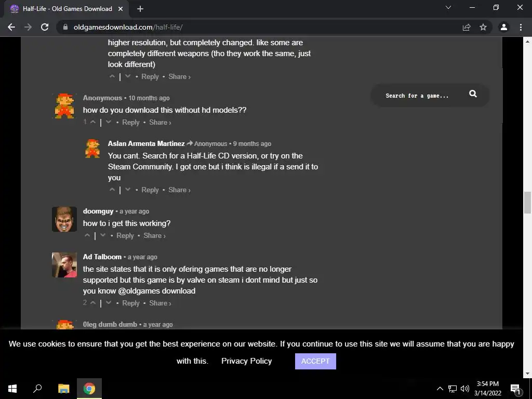Click doomguy's avatar image
532x399 pixels.
(x=64, y=219)
